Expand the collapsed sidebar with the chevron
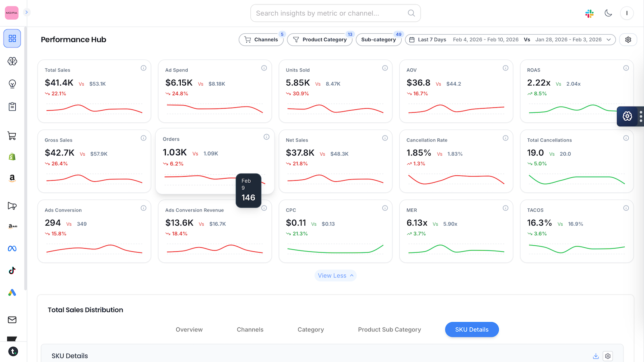This screenshot has width=644, height=362. (27, 12)
